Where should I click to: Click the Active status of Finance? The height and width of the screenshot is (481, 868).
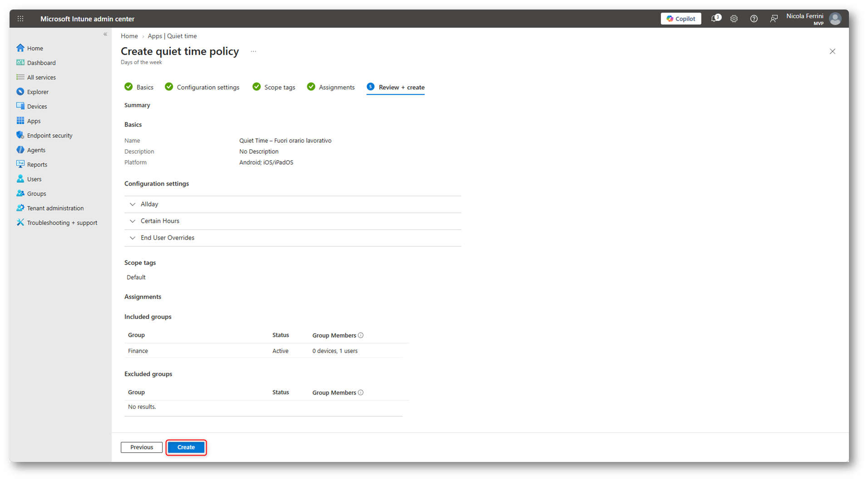[280, 351]
